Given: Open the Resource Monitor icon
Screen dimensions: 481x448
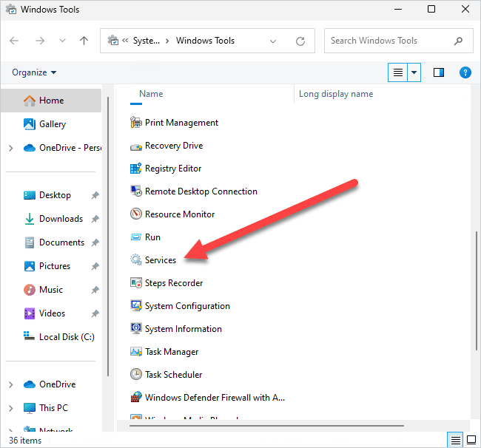Looking at the screenshot, I should (136, 214).
